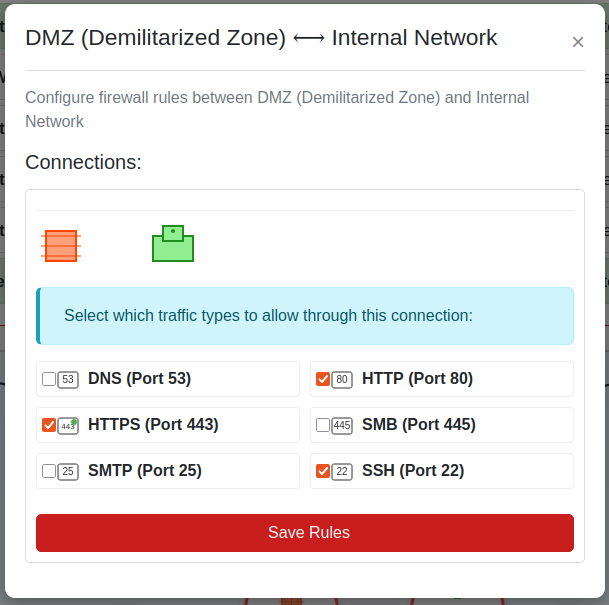609x605 pixels.
Task: Click the orange firewall zone icon
Action: [x=60, y=245]
